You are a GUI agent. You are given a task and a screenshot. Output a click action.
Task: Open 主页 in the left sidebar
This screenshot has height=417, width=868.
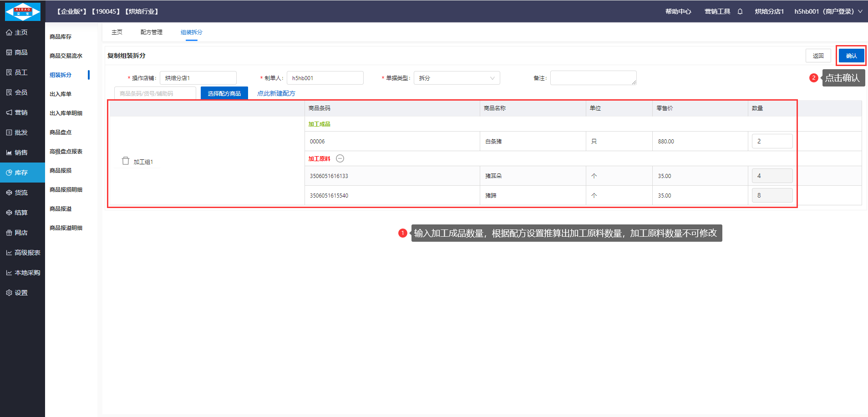(21, 32)
